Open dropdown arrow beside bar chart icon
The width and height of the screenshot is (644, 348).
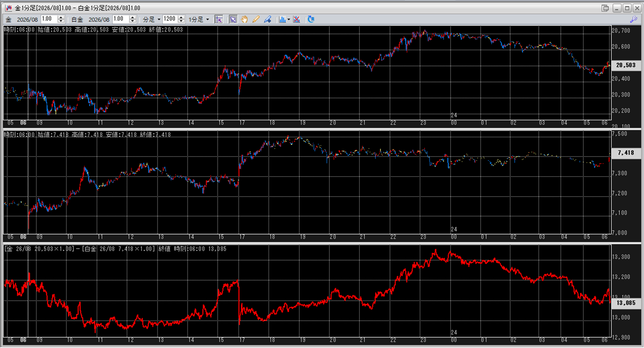(x=289, y=20)
